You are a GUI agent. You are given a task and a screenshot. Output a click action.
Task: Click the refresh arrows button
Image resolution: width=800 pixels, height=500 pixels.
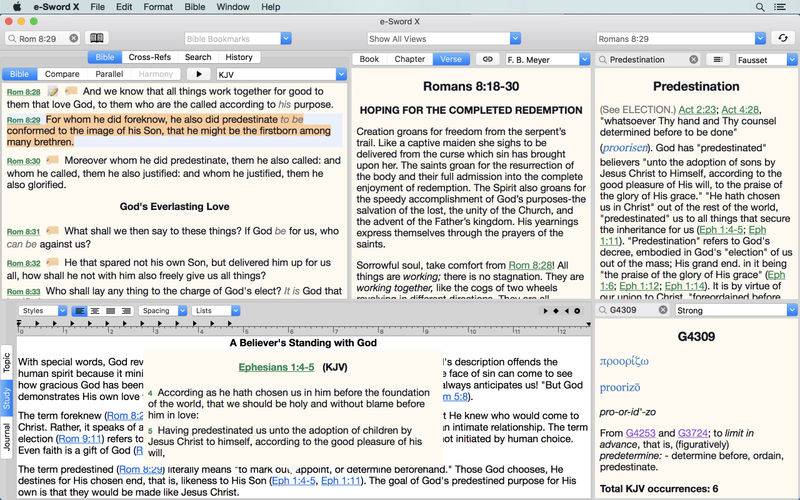tap(782, 38)
